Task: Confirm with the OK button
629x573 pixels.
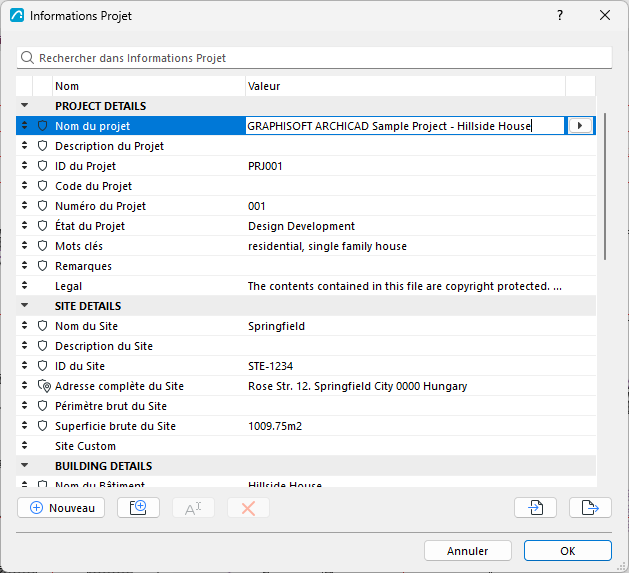Action: (568, 551)
